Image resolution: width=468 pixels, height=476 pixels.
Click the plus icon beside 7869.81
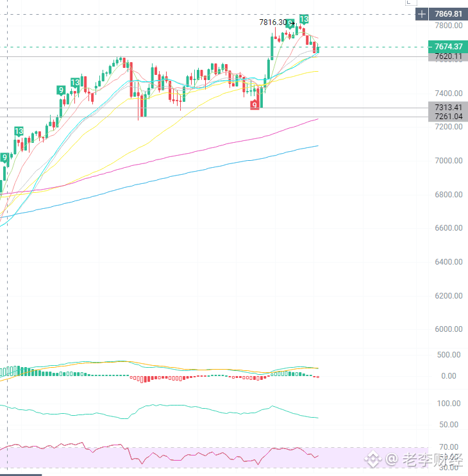click(422, 14)
